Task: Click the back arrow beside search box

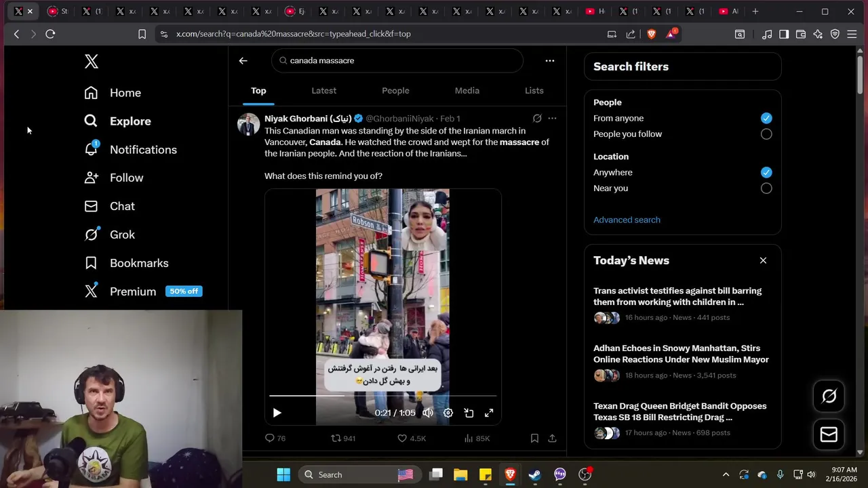Action: coord(243,60)
